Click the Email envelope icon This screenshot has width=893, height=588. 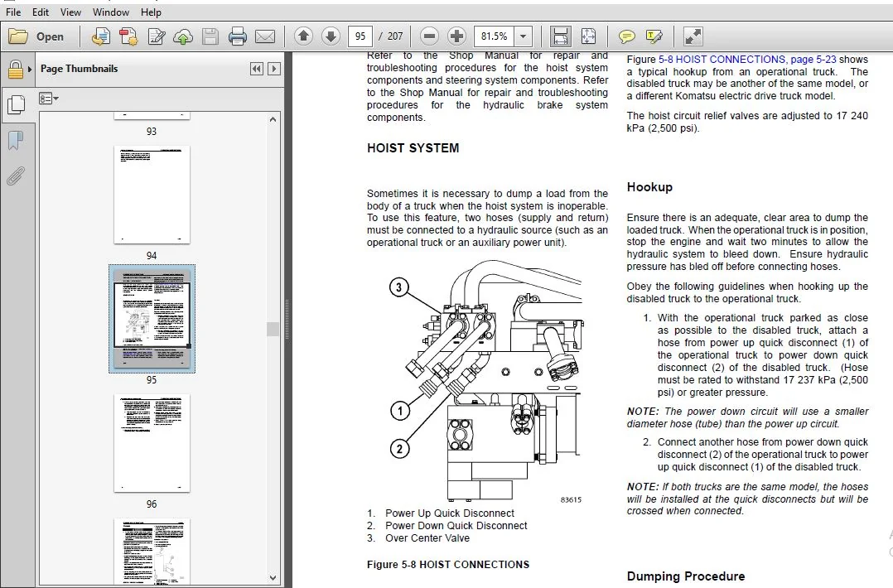[265, 36]
